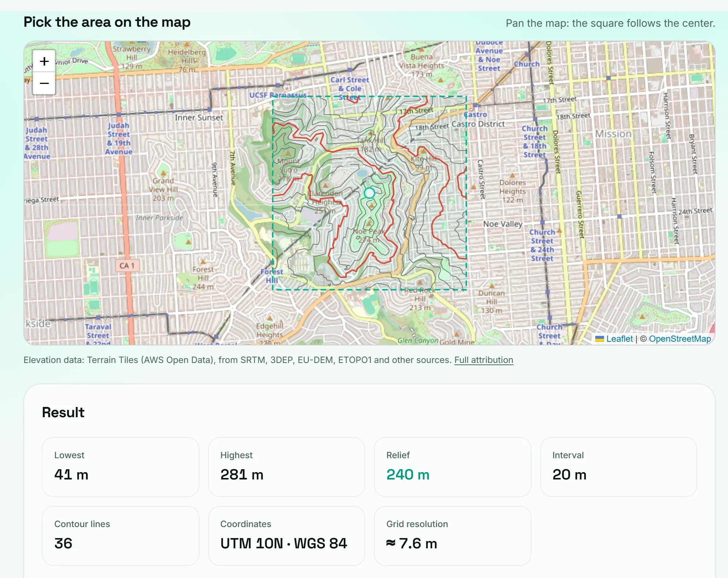Click the UCSF Parnassus stop label

278,95
